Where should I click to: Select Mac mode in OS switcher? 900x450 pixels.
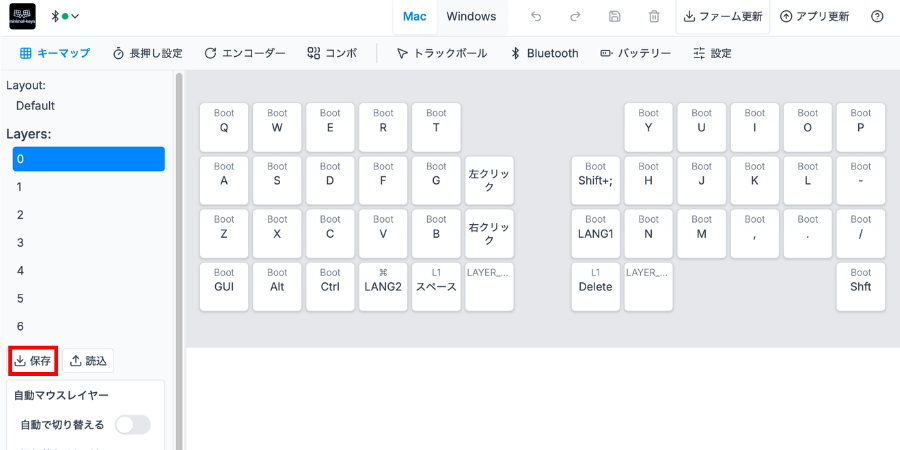point(414,17)
